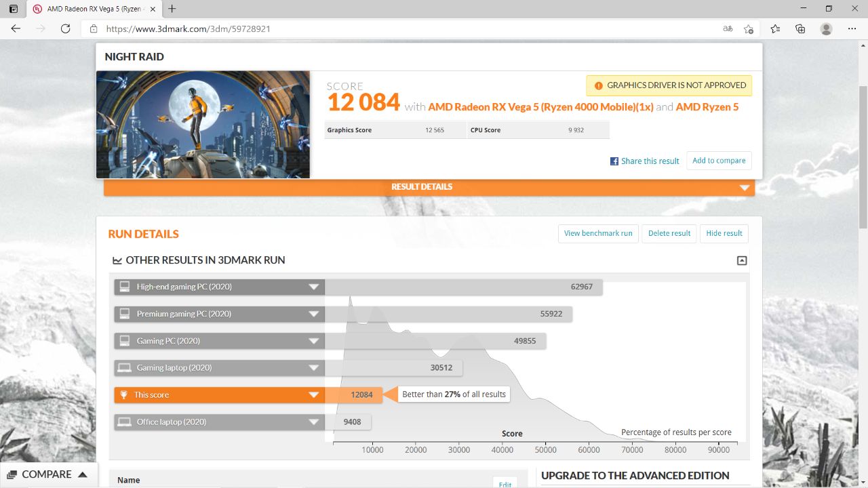Open the Favorites list icon
Viewport: 868px width, 488px height.
pos(775,28)
